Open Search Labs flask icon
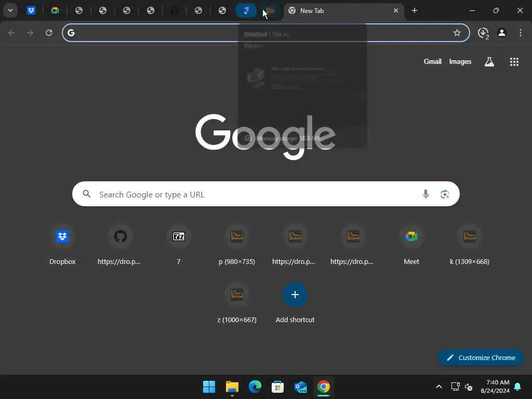Screen dimensions: 532x399 point(489,61)
